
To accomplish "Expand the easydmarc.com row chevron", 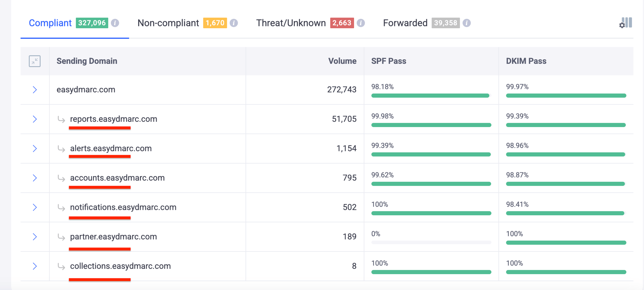I will (x=35, y=90).
